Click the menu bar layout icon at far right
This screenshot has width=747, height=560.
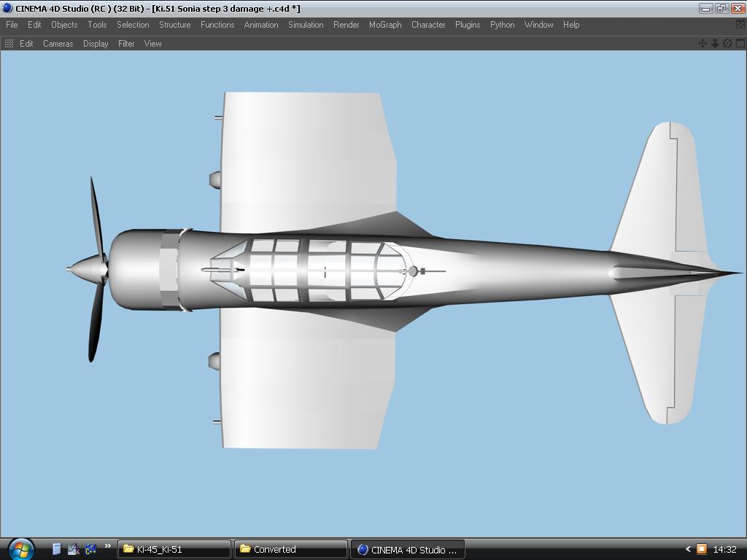[x=740, y=25]
